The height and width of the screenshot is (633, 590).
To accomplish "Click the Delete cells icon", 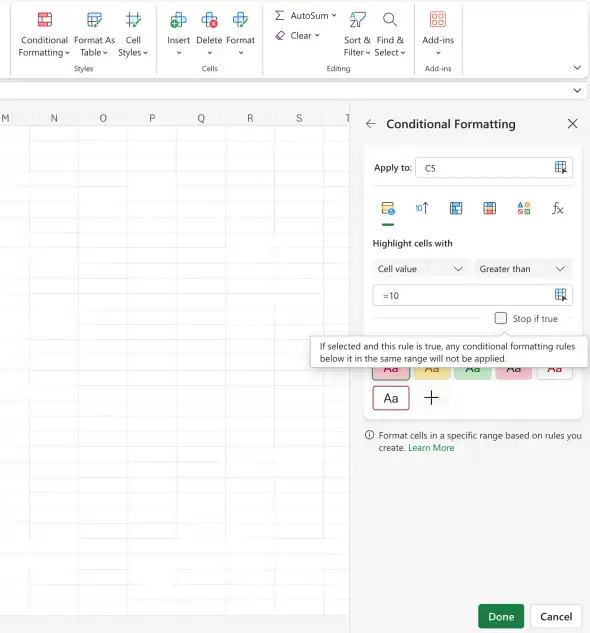I will point(209,20).
